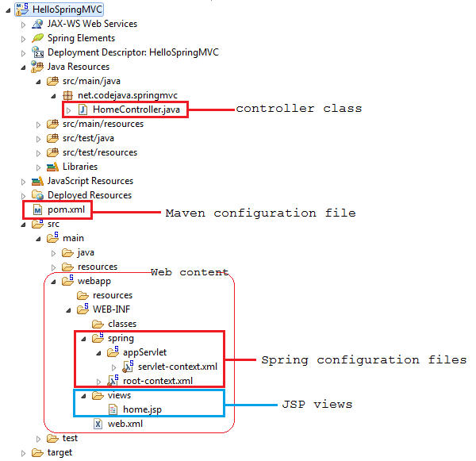Image resolution: width=476 pixels, height=461 pixels.
Task: Collapse the appServlet folder node
Action: [98, 353]
